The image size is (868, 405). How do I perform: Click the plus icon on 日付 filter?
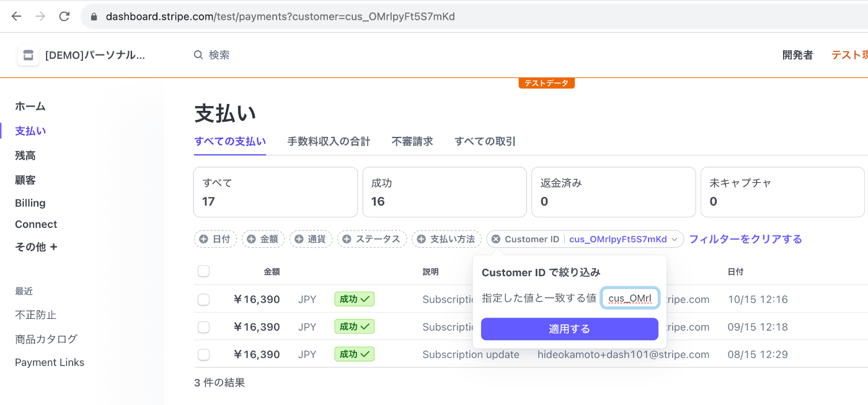tap(203, 239)
